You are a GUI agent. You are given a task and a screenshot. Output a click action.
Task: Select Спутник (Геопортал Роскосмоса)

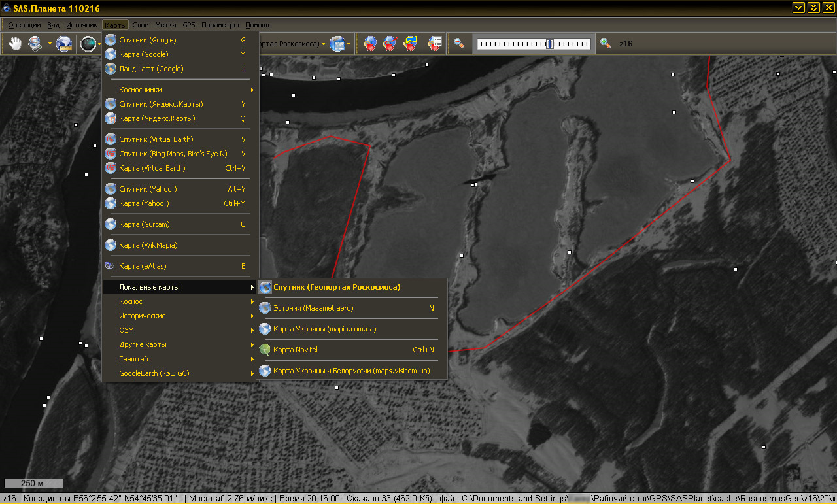pos(352,287)
